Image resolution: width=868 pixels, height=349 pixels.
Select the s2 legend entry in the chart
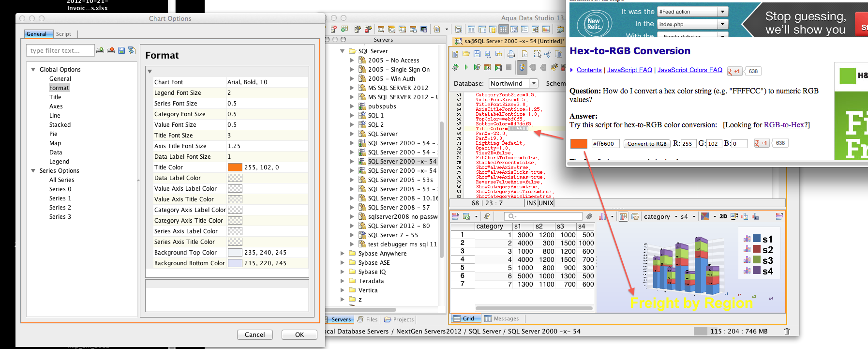pyautogui.click(x=758, y=250)
